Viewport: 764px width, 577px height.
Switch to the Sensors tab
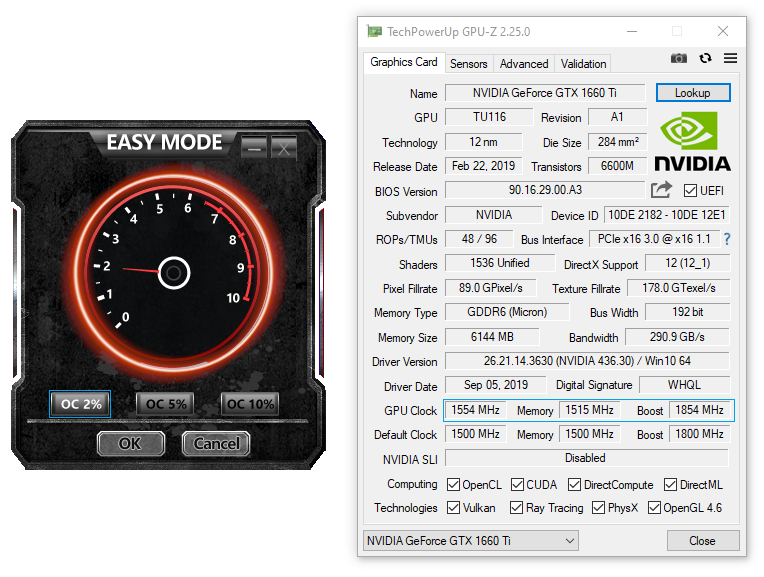(468, 64)
